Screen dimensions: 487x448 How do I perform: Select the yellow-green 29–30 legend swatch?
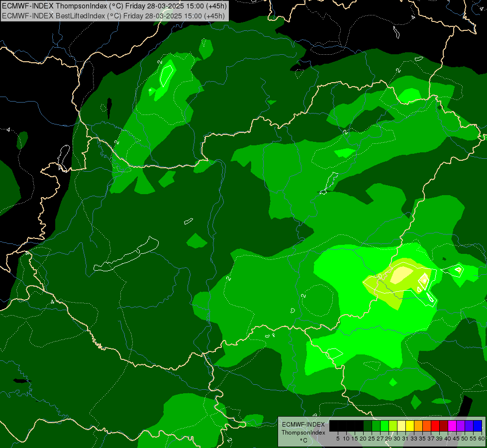[x=393, y=426]
